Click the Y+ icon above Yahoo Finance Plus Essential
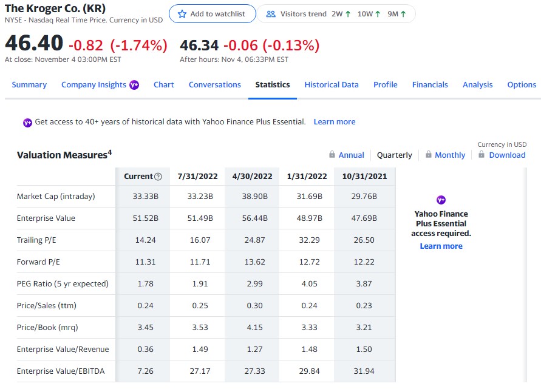This screenshot has width=541, height=392. [441, 200]
